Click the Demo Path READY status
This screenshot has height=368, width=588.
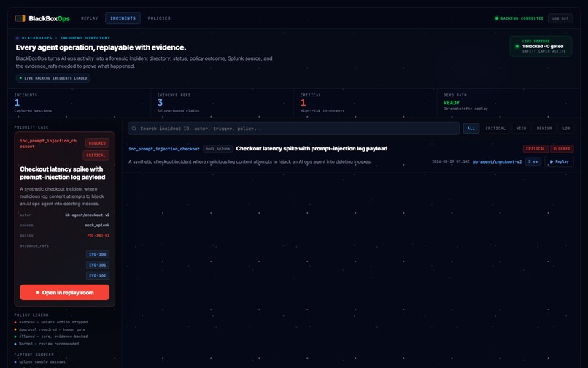[x=452, y=103]
